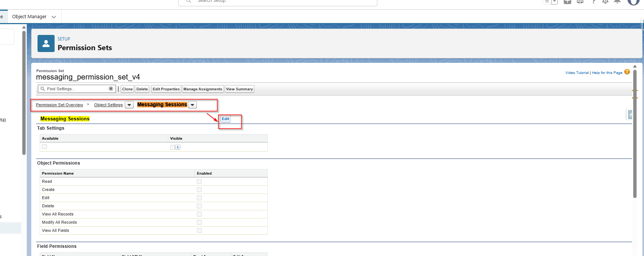644x256 pixels.
Task: Open the Messaging Sessions dropdown arrow
Action: [x=192, y=105]
